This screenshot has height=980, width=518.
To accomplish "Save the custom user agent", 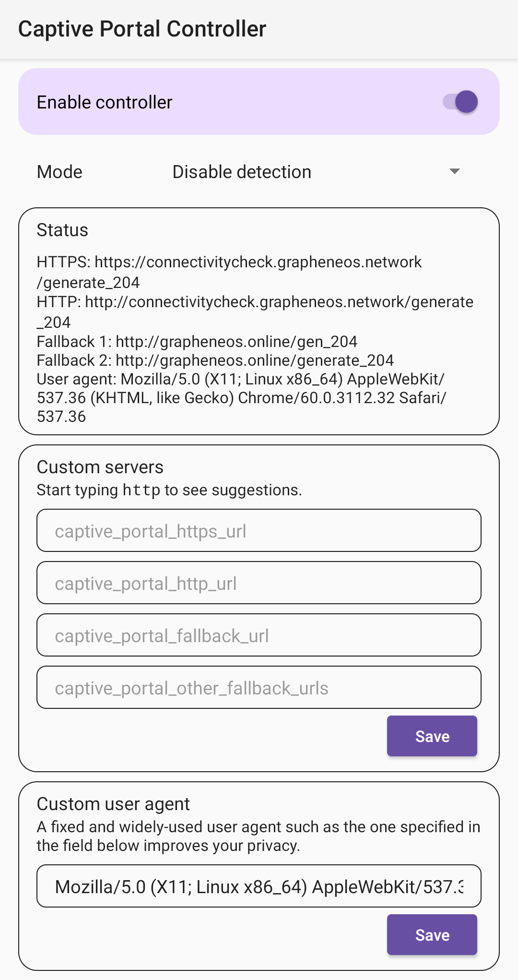I will click(431, 934).
